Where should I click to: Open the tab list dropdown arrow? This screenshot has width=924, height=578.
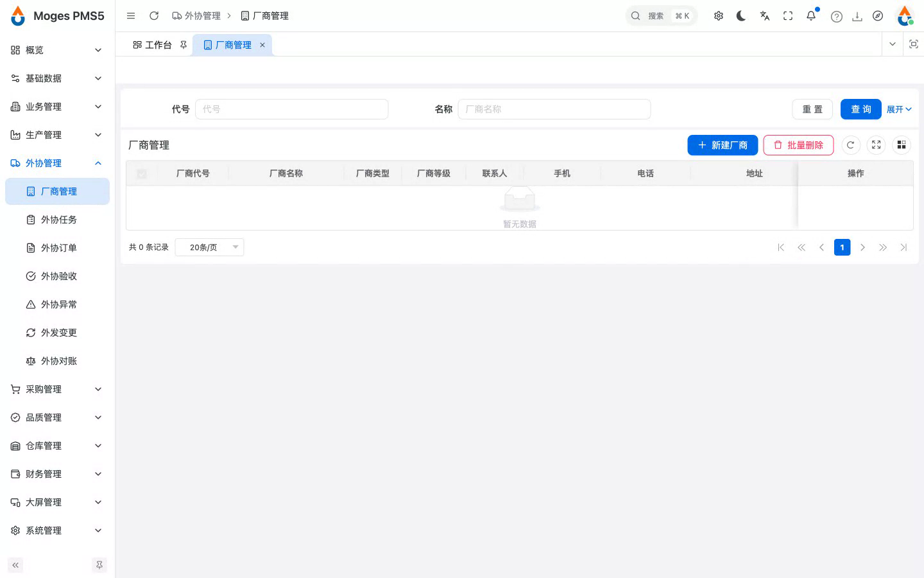pos(893,44)
